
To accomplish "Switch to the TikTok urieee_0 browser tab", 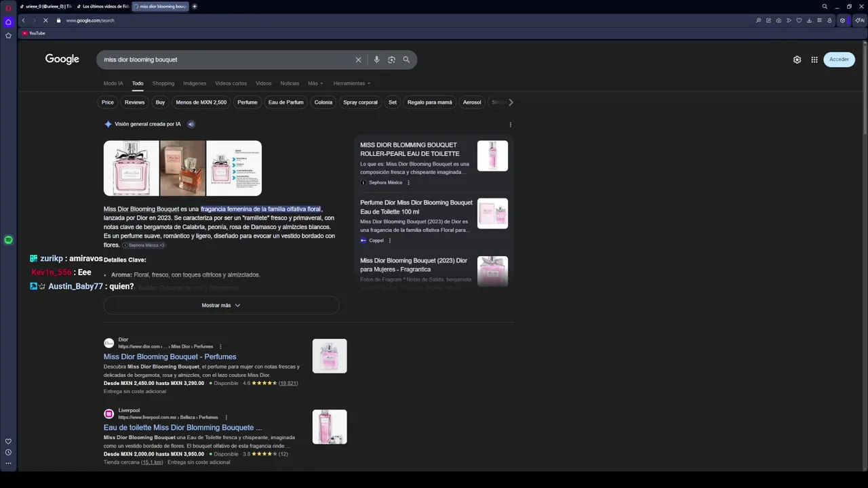I will pyautogui.click(x=45, y=6).
